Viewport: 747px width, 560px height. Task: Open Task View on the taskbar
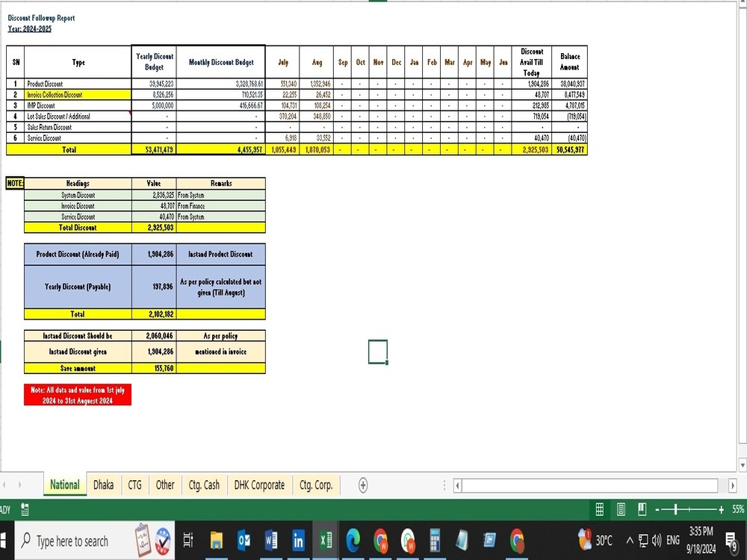pyautogui.click(x=188, y=541)
